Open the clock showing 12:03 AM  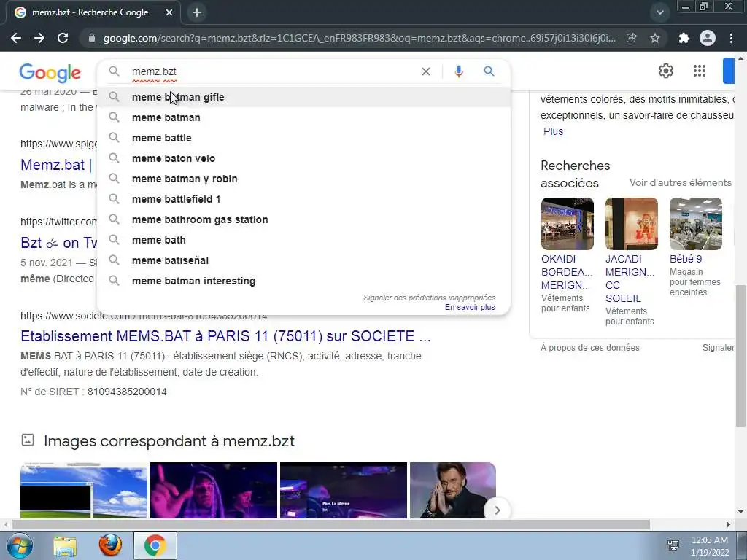point(710,546)
